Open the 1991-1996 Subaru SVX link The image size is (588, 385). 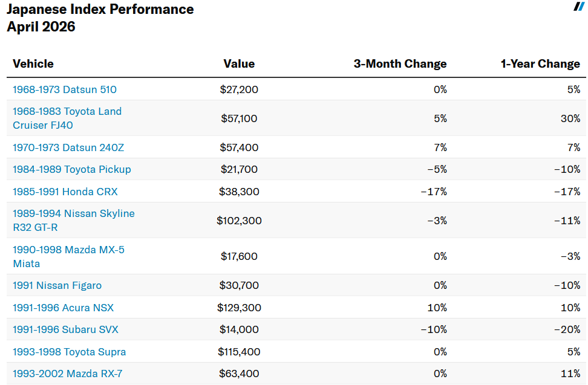[65, 329]
